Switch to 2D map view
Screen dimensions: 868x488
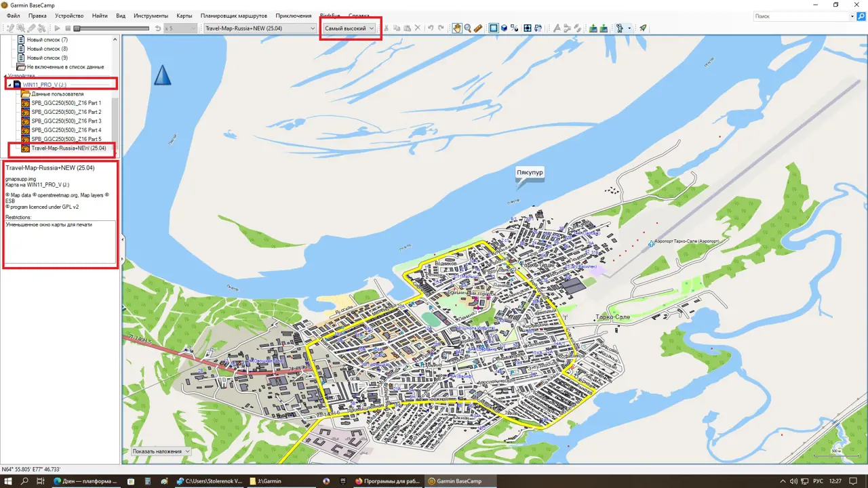tap(494, 28)
